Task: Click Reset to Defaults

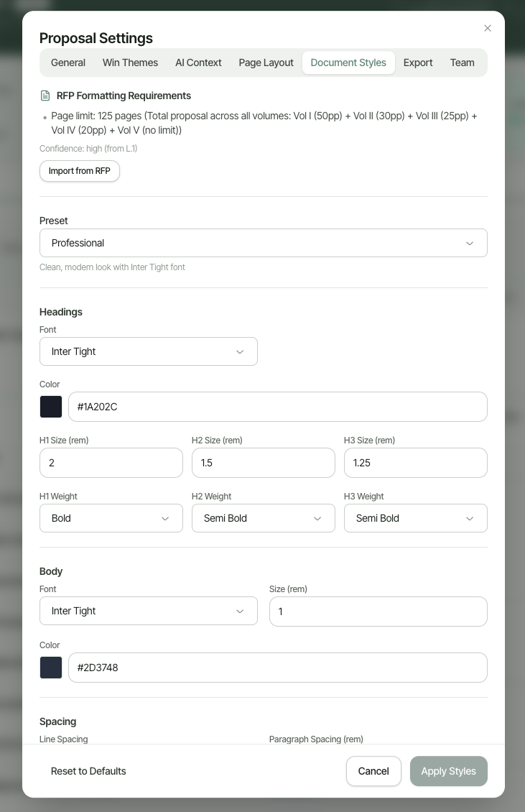Action: pos(88,771)
